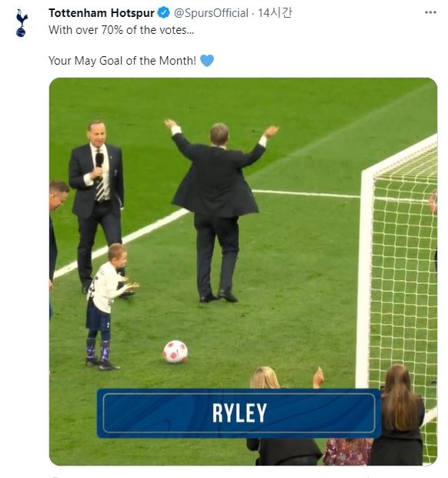Open the three-dot more options menu
Image resolution: width=448 pixels, height=478 pixels.
click(430, 12)
